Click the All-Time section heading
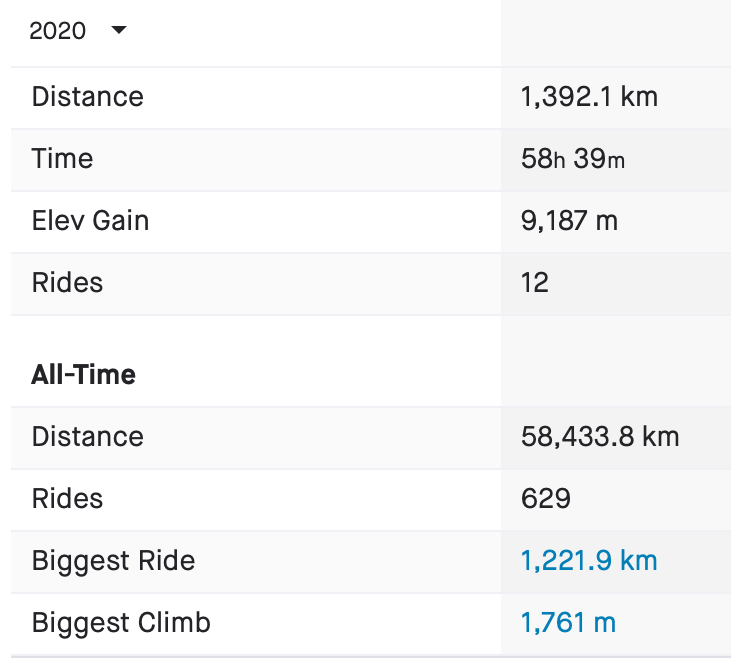The height and width of the screenshot is (672, 744). (x=84, y=375)
